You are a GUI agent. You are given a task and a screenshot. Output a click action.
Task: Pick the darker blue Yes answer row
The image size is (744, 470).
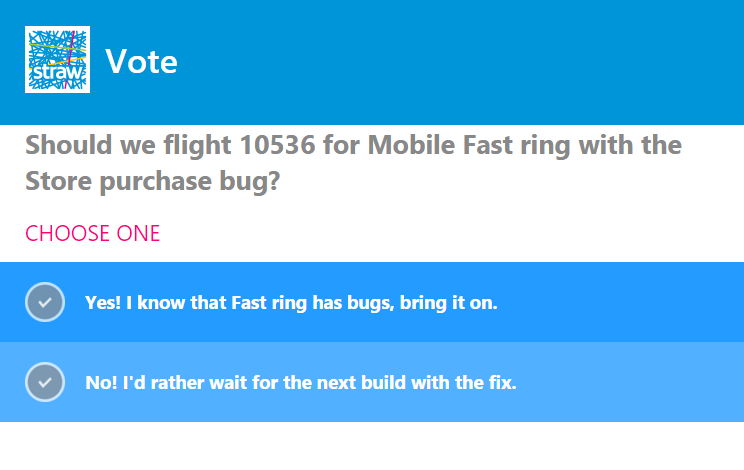click(372, 302)
